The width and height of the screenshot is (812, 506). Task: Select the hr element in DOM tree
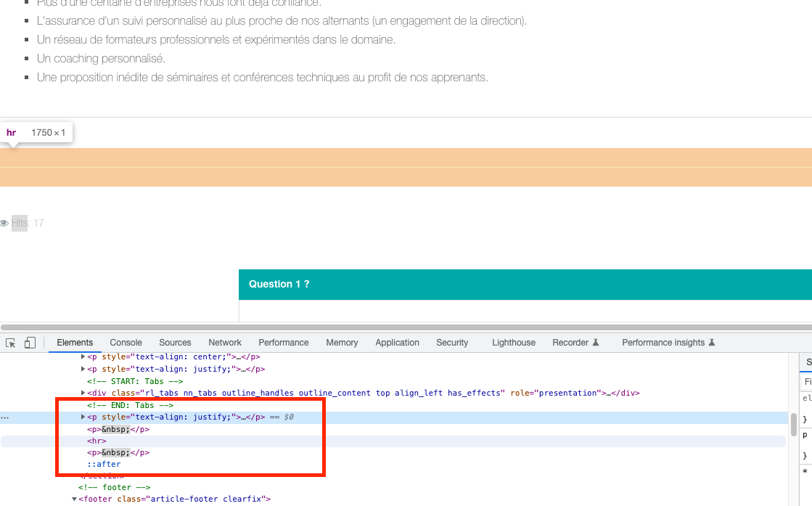click(x=97, y=441)
